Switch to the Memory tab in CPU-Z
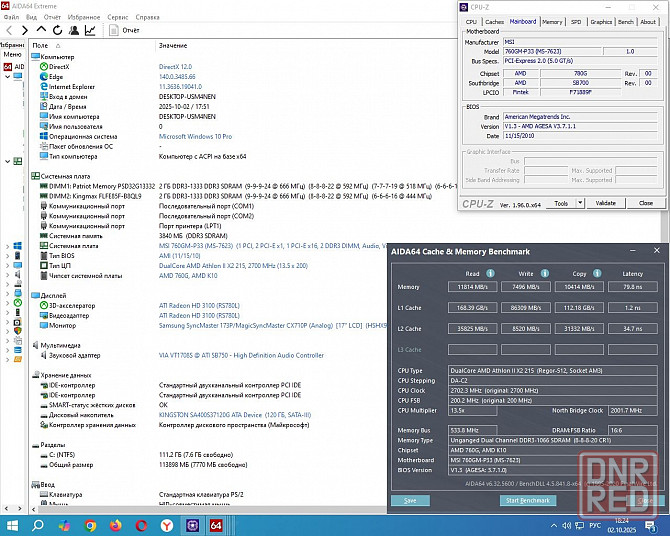 [551, 21]
